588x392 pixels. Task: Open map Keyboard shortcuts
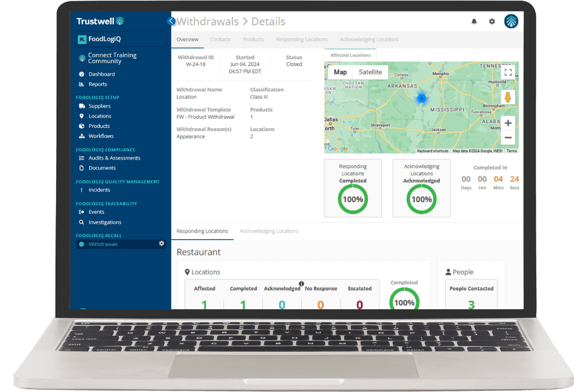[x=433, y=151]
